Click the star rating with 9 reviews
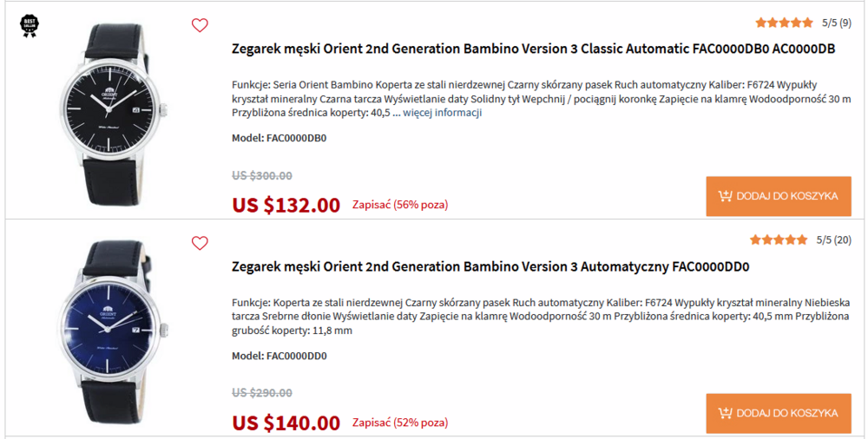868x439 pixels. [x=784, y=23]
